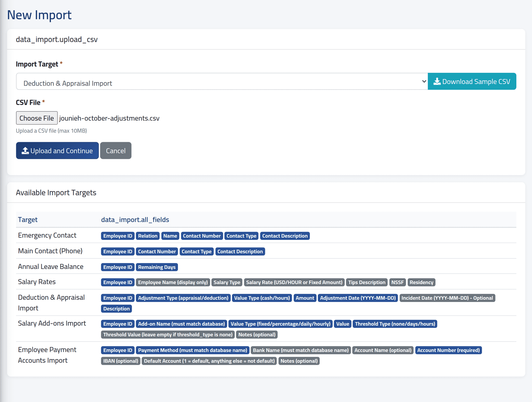Image resolution: width=532 pixels, height=402 pixels.
Task: Click the Tips Description badge
Action: (x=367, y=282)
